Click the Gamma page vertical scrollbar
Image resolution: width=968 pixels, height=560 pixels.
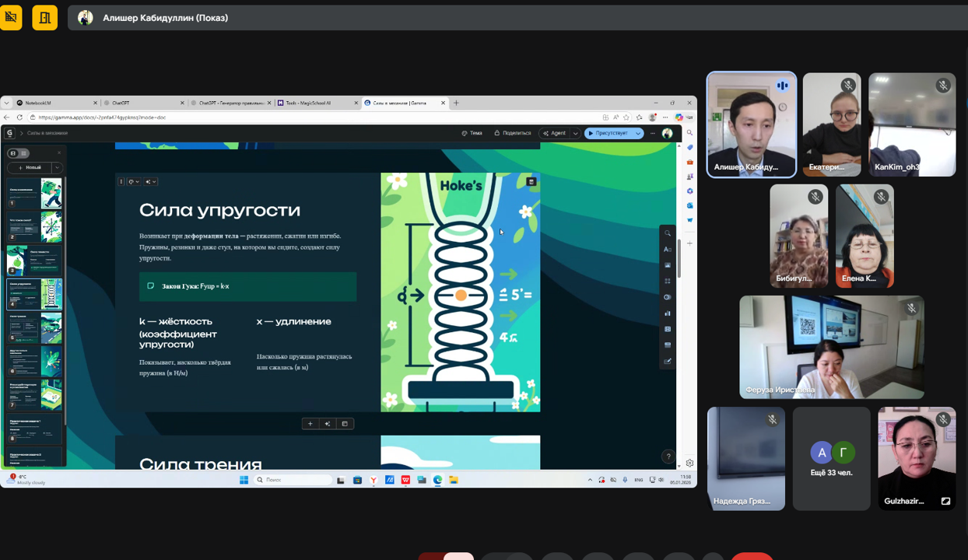pos(679,258)
